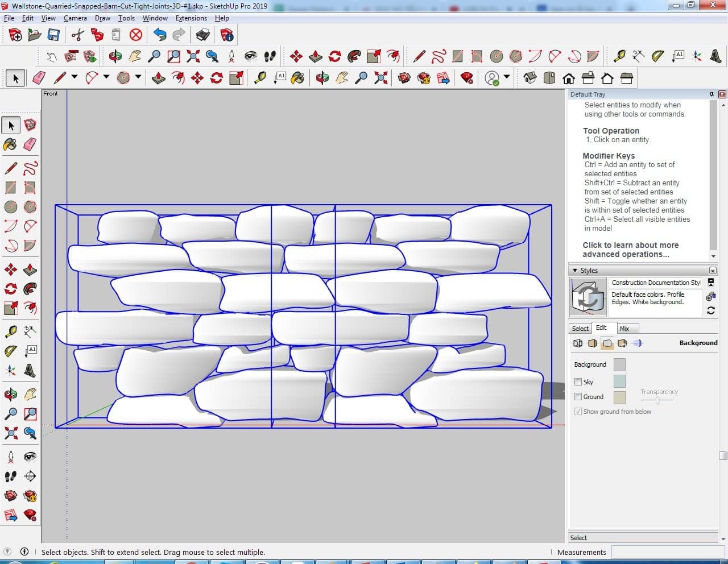The image size is (728, 564).
Task: Switch to the Mix tab
Action: [x=624, y=329]
